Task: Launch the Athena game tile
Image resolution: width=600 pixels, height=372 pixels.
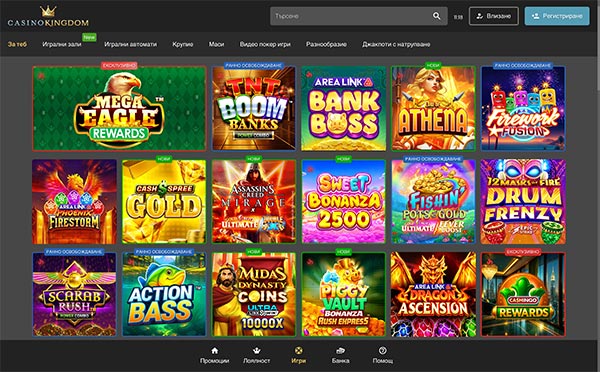Action: (x=433, y=108)
